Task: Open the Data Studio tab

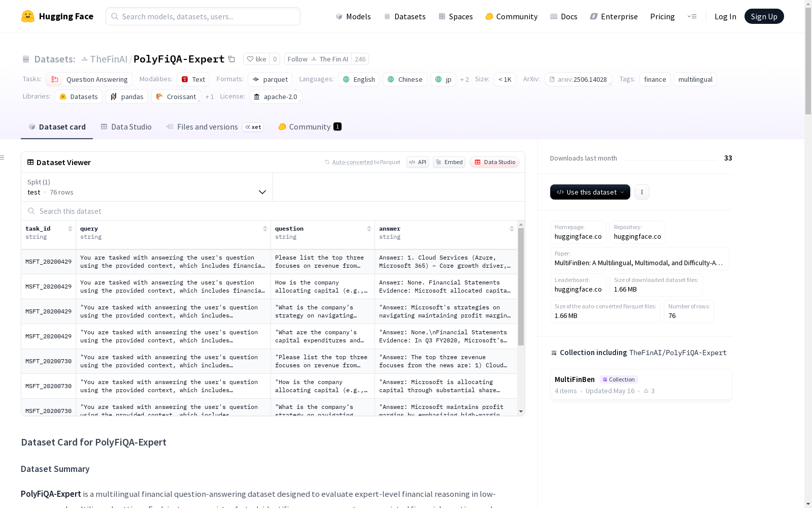Action: (126, 127)
